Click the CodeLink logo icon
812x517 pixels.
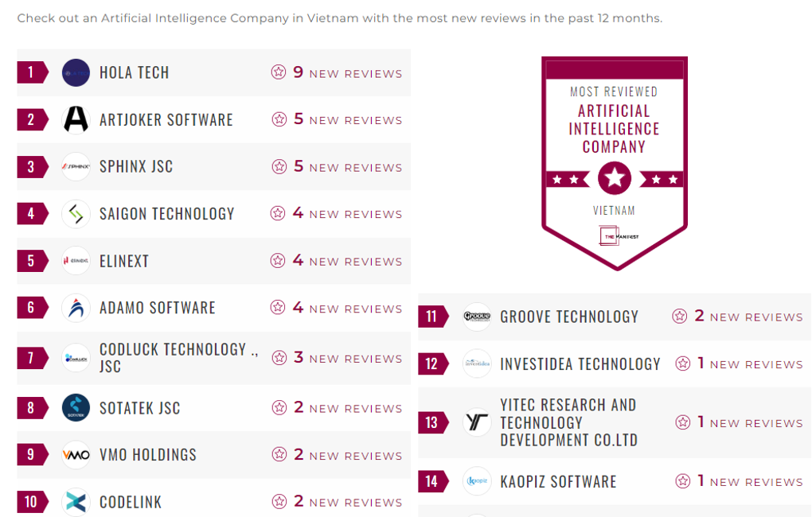tap(76, 502)
